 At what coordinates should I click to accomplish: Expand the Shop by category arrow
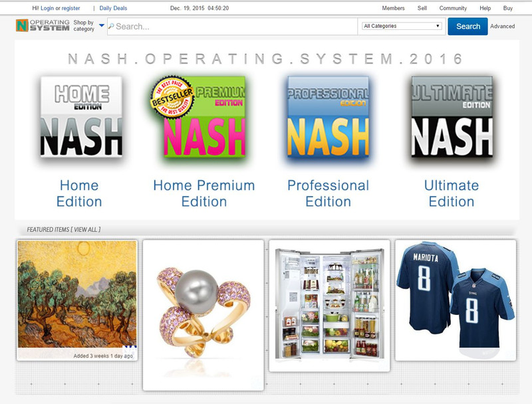[102, 25]
